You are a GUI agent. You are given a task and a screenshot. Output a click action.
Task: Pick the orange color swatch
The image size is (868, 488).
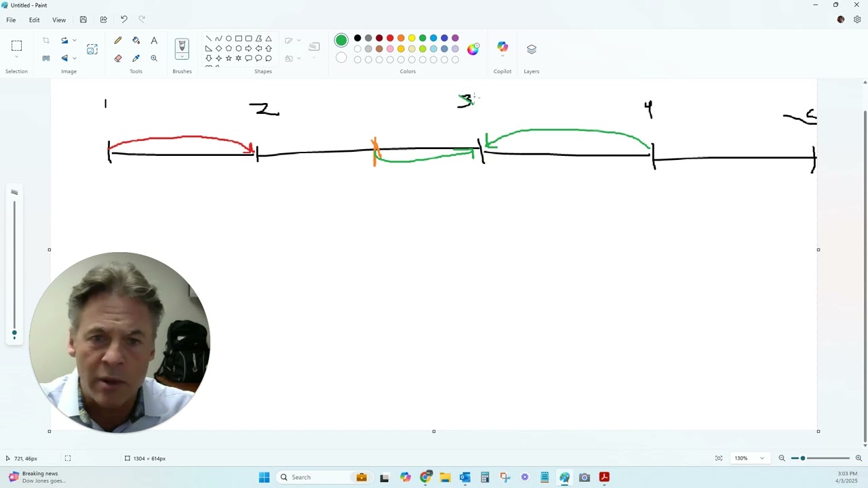[401, 38]
